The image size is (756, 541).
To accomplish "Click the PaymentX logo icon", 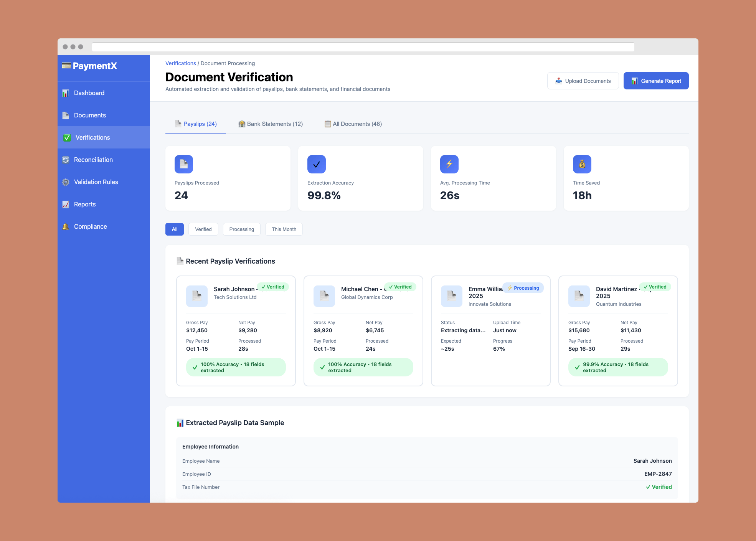I will point(66,66).
